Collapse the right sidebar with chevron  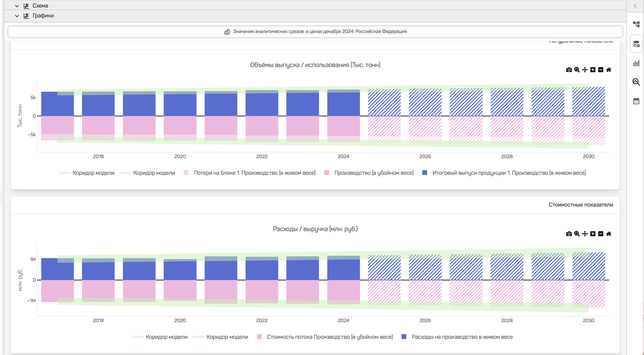[635, 6]
